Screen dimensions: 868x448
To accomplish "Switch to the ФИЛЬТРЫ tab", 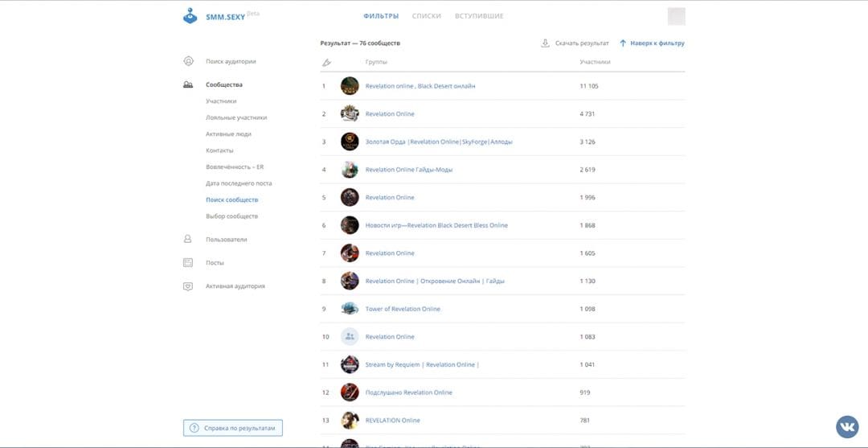I will (381, 16).
